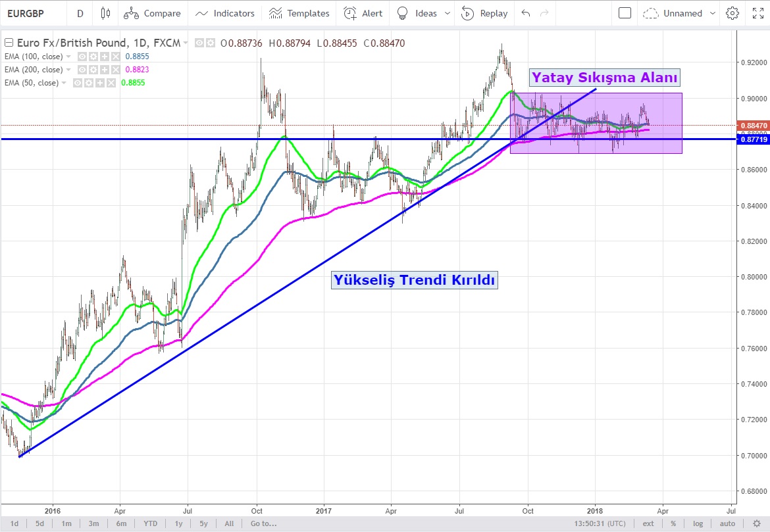Create a new Alert
This screenshot has width=770, height=532.
[x=363, y=13]
